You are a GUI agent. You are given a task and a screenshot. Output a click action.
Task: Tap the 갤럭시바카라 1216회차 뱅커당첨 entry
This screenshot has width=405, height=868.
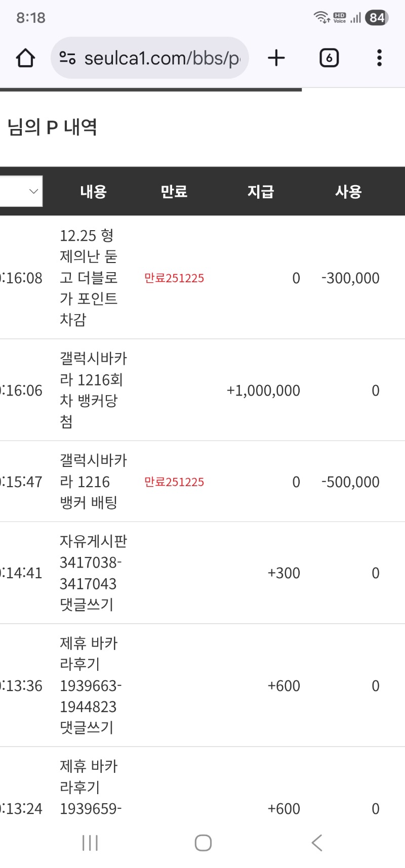pyautogui.click(x=93, y=390)
